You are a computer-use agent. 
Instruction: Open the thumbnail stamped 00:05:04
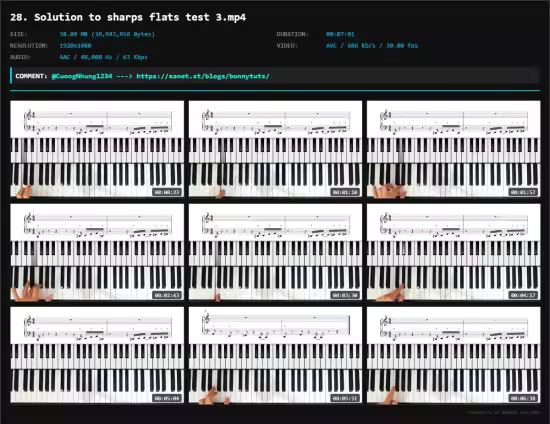(x=97, y=355)
